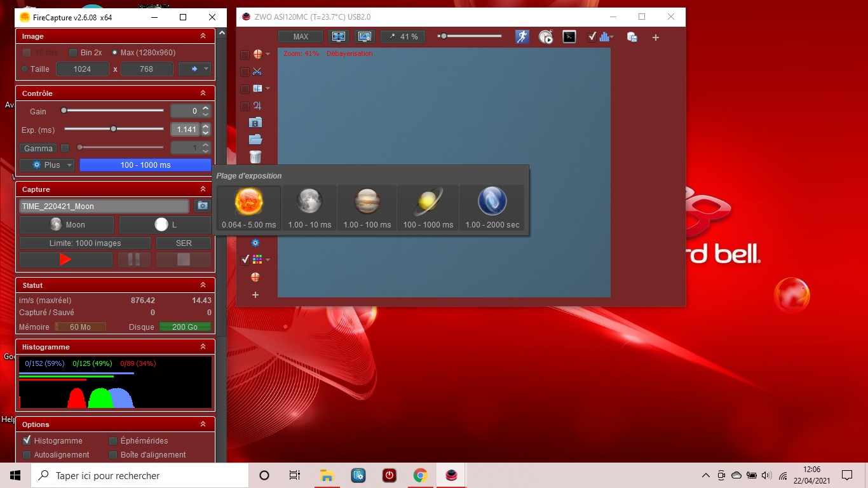Open File Explorer from the taskbar

pyautogui.click(x=327, y=475)
